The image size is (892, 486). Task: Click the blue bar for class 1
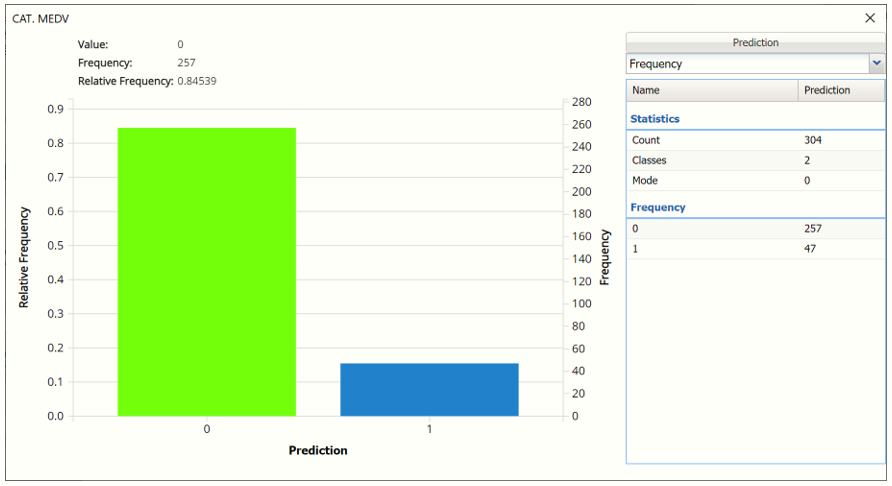[429, 389]
